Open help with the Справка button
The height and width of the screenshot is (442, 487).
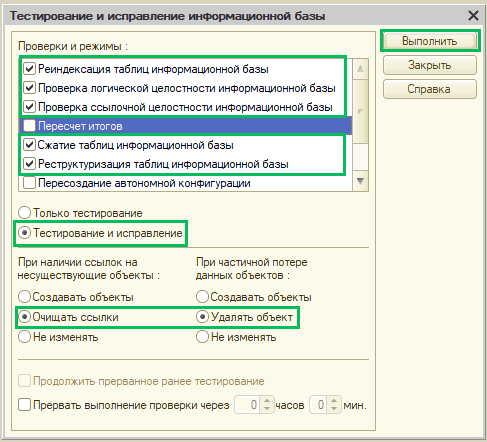430,89
